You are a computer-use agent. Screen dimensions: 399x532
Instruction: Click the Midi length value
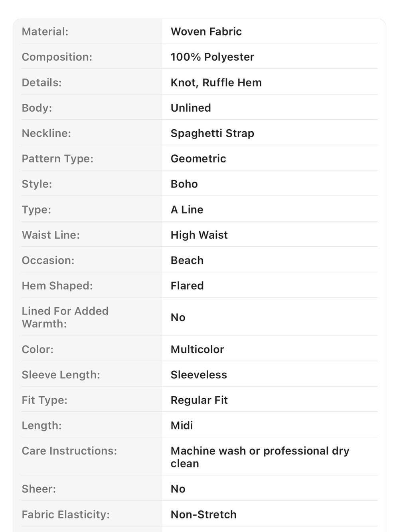point(182,425)
